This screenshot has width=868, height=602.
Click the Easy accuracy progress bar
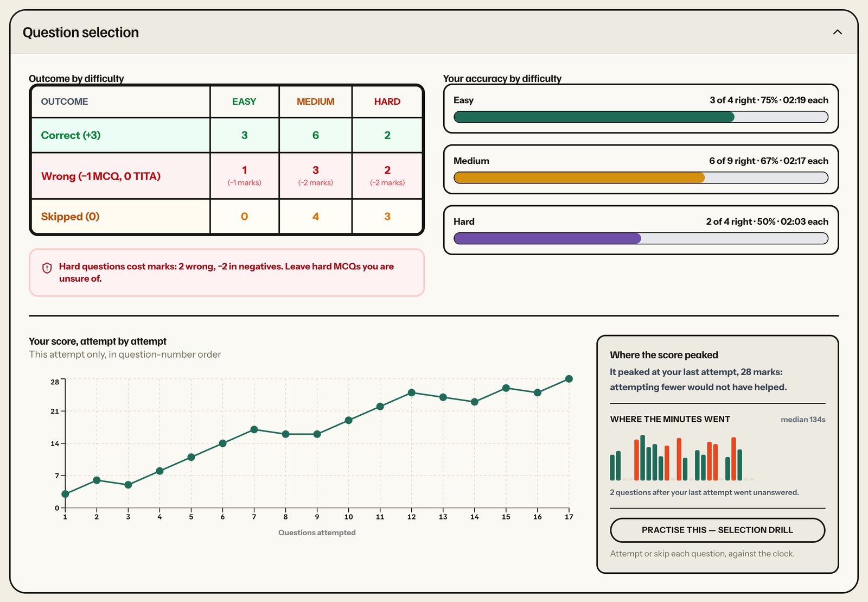click(641, 117)
